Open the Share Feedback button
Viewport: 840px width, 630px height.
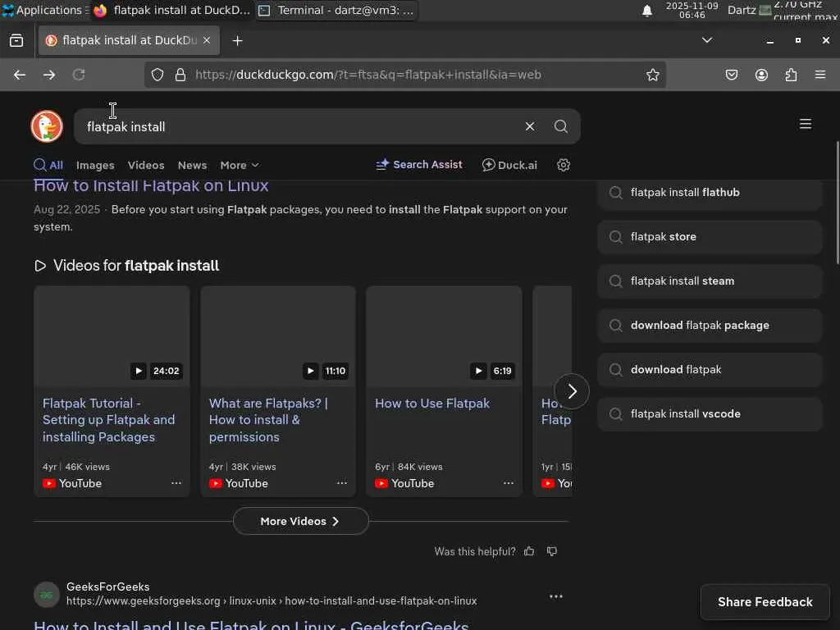765,602
